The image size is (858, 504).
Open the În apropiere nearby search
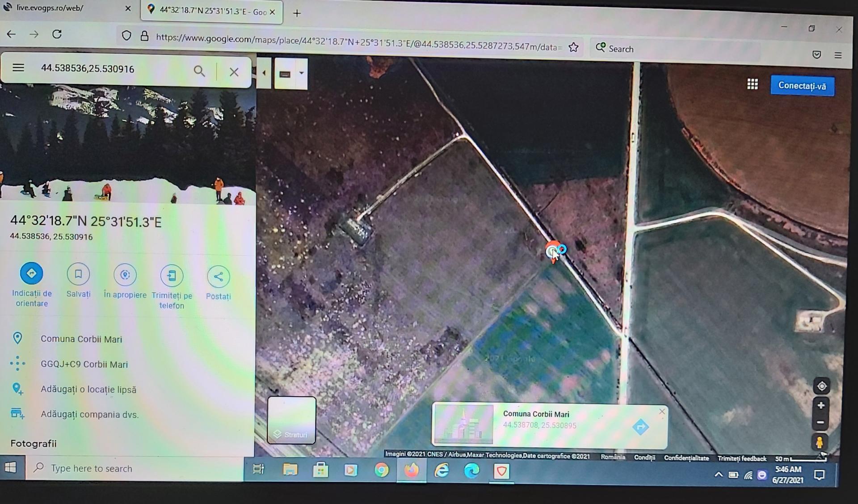pos(125,275)
